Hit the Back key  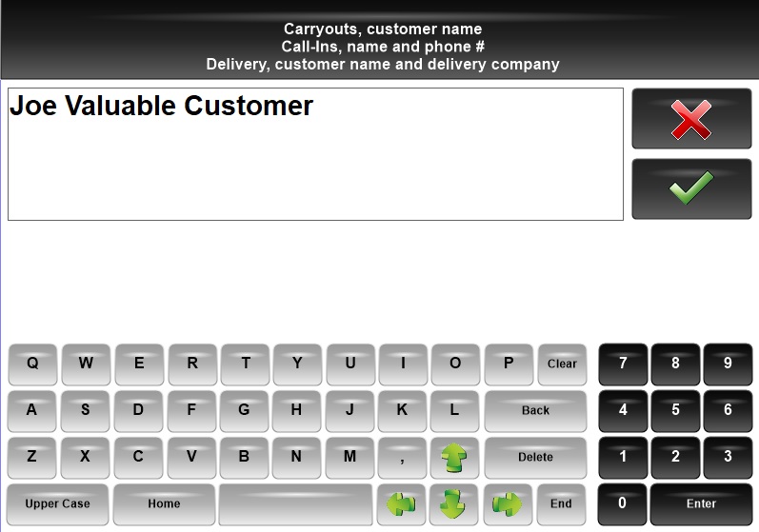point(535,410)
